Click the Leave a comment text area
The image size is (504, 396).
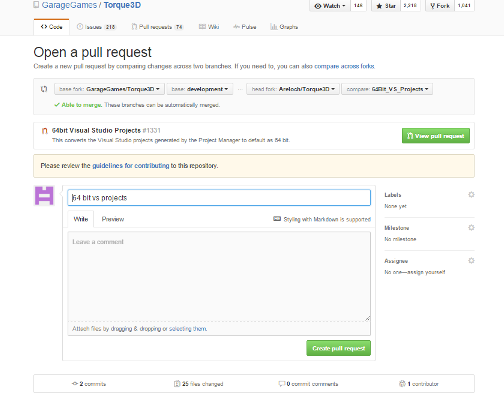click(x=219, y=276)
